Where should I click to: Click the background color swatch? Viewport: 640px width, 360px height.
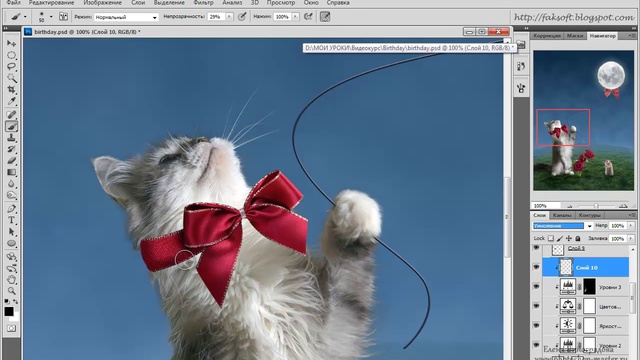click(x=16, y=318)
